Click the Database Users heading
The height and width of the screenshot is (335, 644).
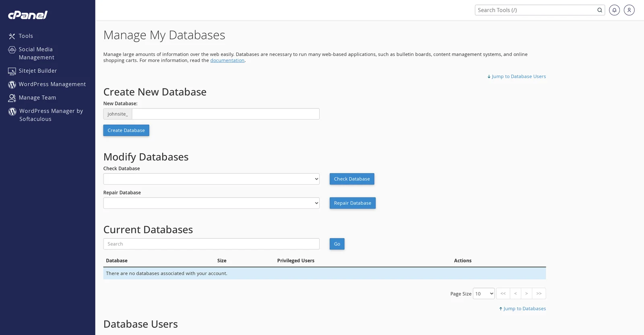click(140, 324)
